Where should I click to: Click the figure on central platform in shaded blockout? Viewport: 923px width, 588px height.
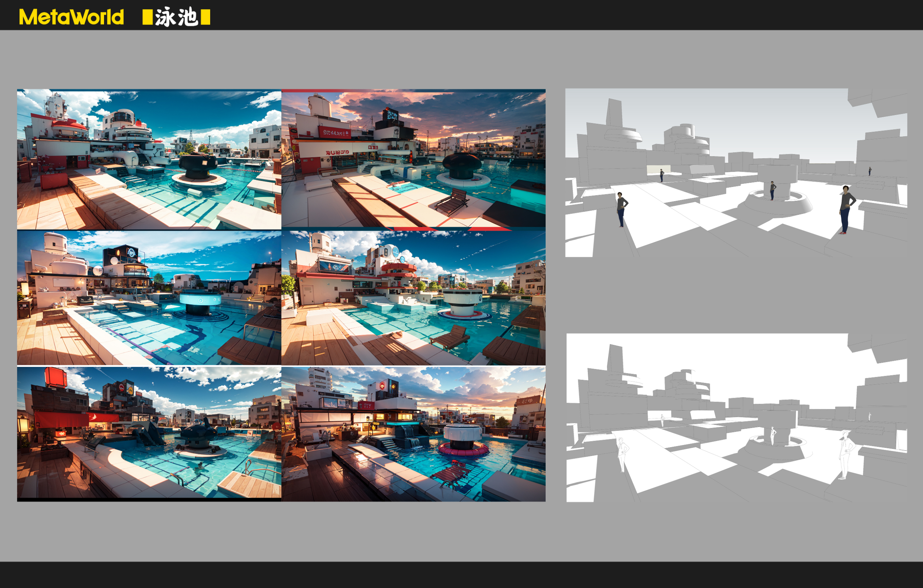tap(773, 191)
